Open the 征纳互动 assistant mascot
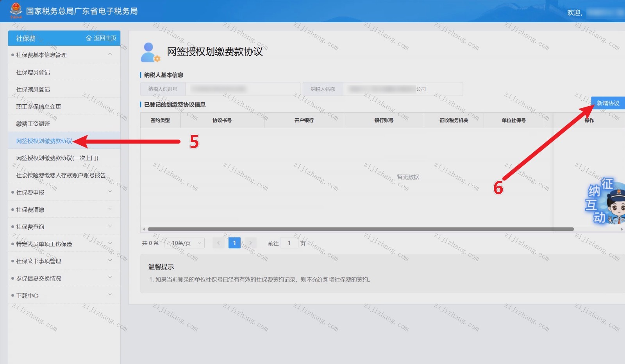 [x=605, y=201]
